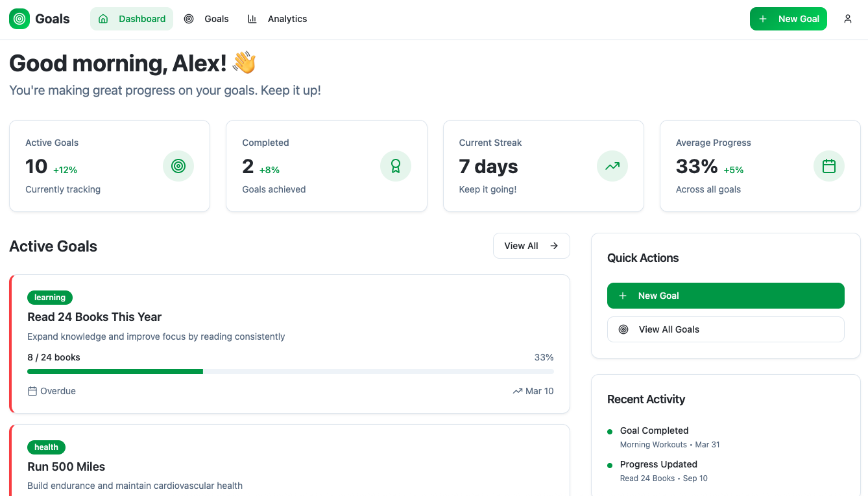Select the learning category badge
This screenshot has height=496, width=868.
pyautogui.click(x=49, y=297)
